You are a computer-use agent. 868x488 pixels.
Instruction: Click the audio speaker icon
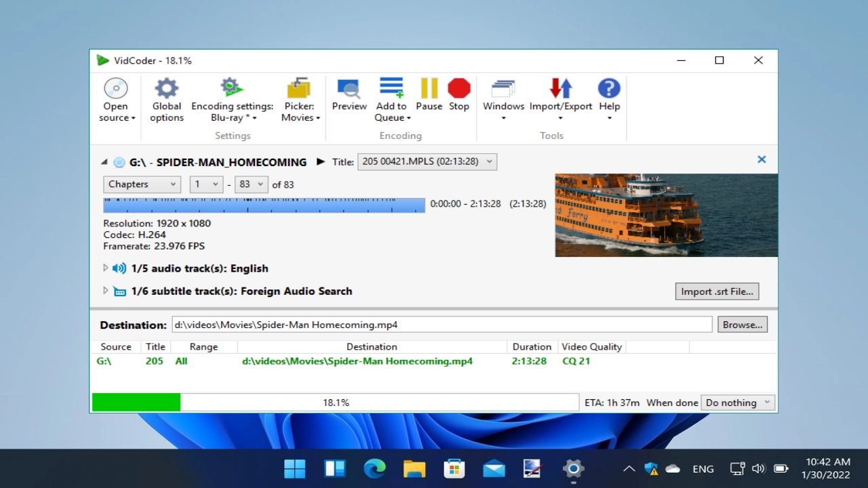tap(119, 268)
